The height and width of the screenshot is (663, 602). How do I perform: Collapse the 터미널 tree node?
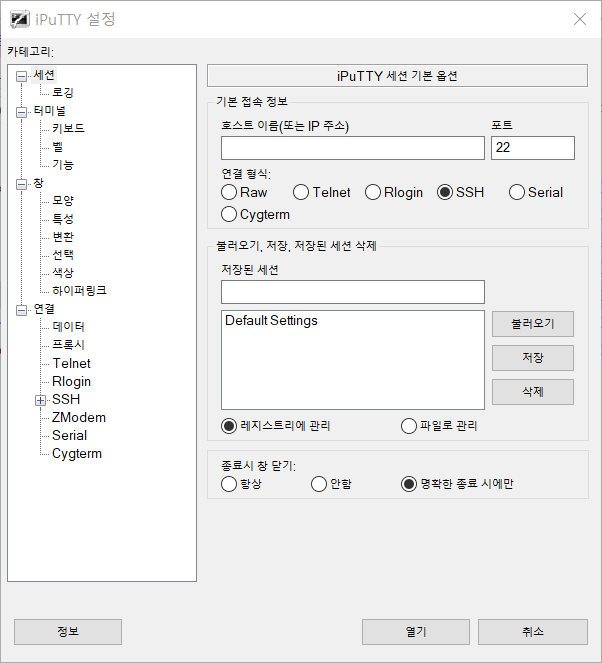[x=21, y=112]
